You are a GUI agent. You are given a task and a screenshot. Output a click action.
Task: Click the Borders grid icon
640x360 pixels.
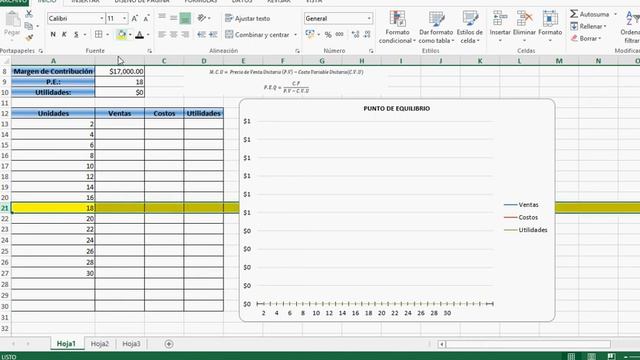point(99,35)
